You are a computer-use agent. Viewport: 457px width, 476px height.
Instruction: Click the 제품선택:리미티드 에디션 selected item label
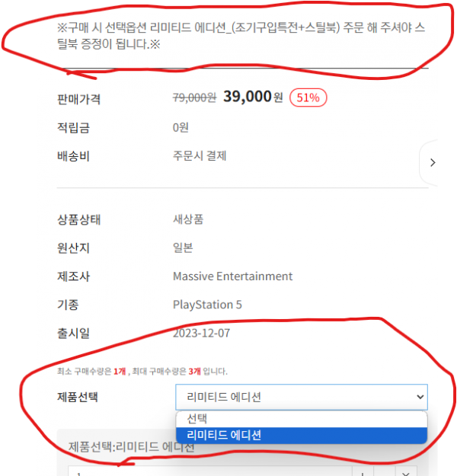point(131,447)
